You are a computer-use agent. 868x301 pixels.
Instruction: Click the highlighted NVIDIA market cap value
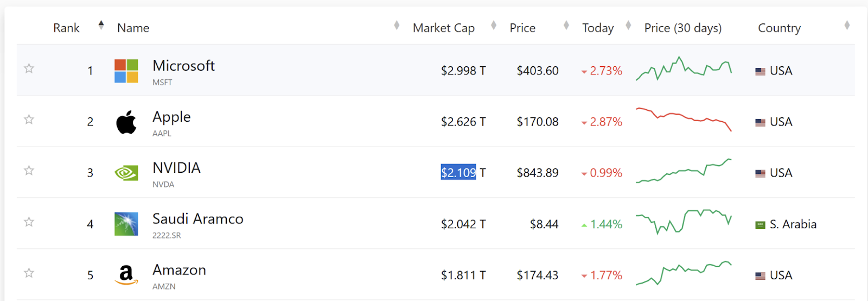pos(458,173)
